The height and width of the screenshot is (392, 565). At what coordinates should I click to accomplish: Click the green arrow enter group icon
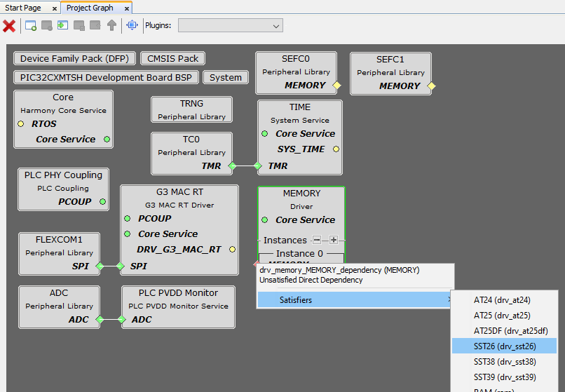click(62, 26)
